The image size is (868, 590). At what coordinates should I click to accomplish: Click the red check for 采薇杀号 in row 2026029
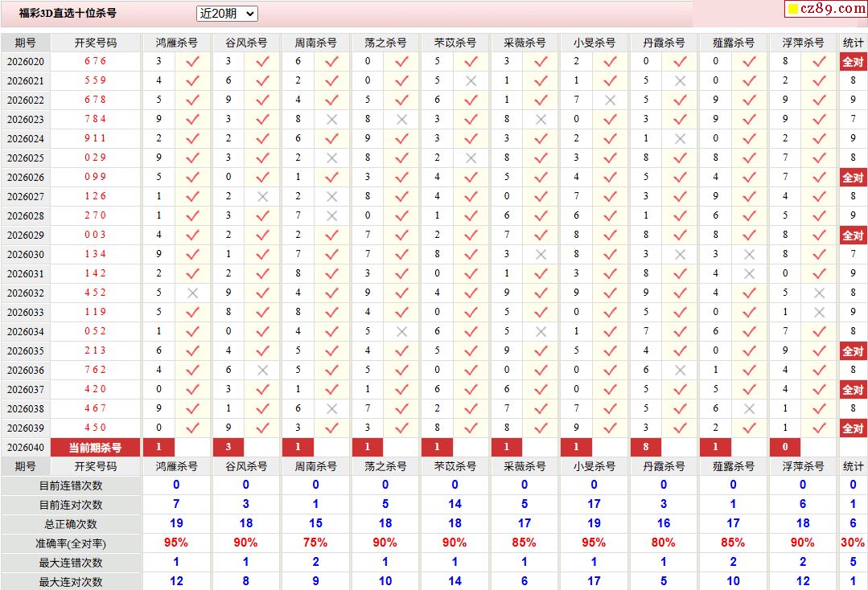tap(541, 235)
